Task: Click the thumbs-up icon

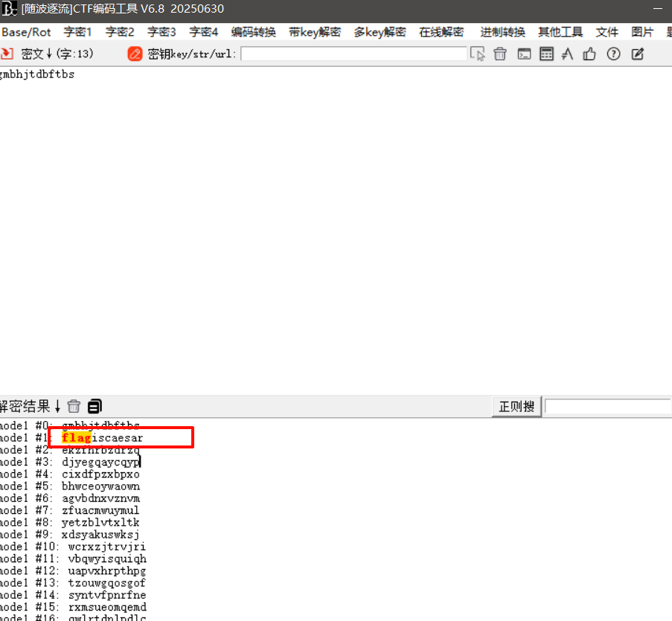Action: click(x=589, y=54)
